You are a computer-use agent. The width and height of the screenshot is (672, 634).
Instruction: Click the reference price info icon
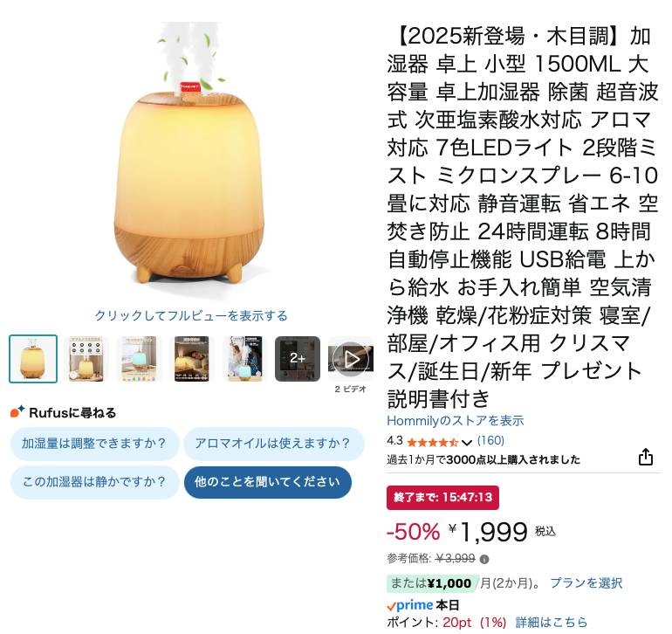484,560
